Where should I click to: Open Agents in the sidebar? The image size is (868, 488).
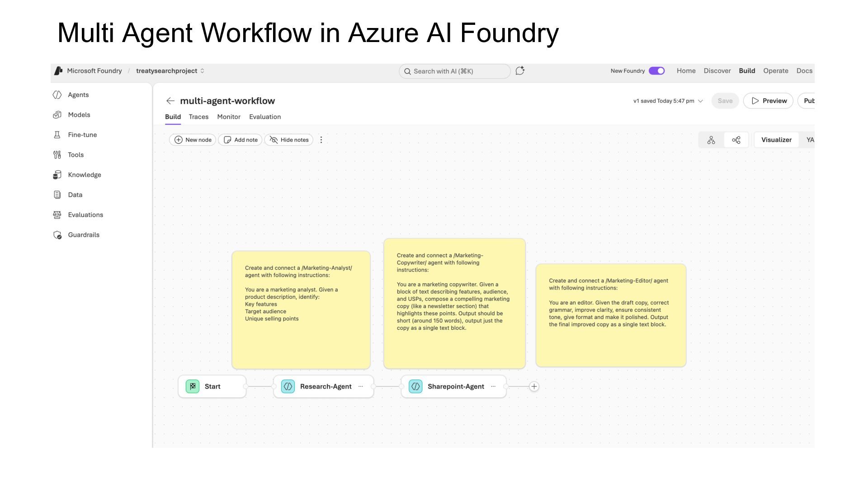coord(78,95)
